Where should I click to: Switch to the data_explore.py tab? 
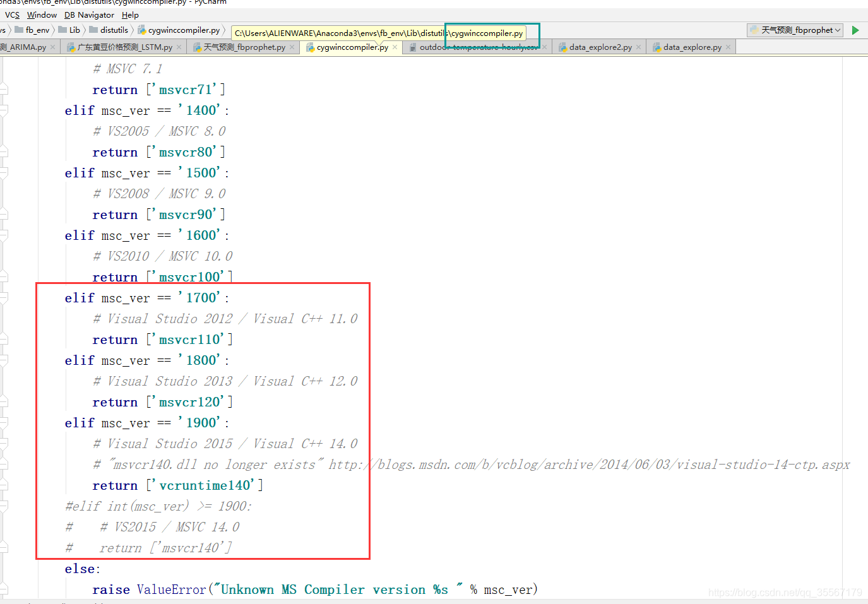pos(692,47)
